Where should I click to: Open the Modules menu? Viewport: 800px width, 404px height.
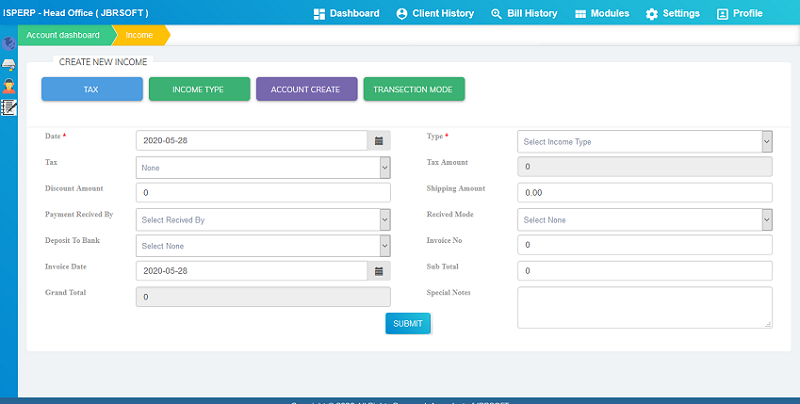click(602, 14)
